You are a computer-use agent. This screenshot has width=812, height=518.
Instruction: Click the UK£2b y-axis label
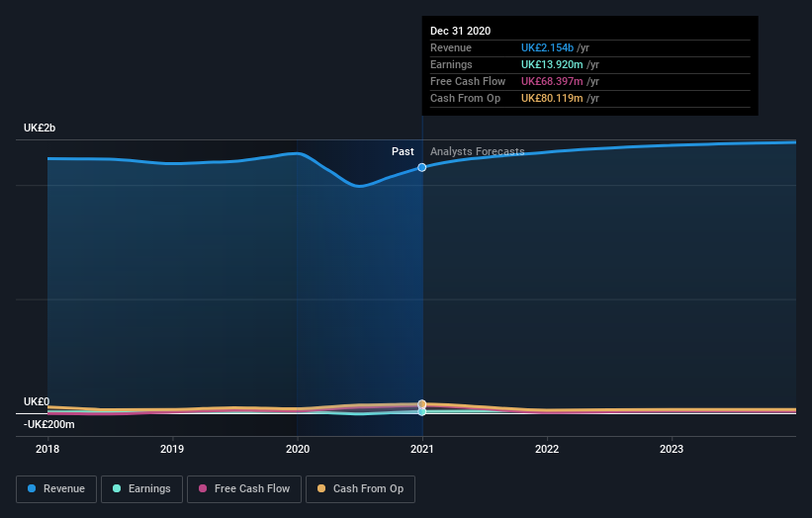point(40,128)
